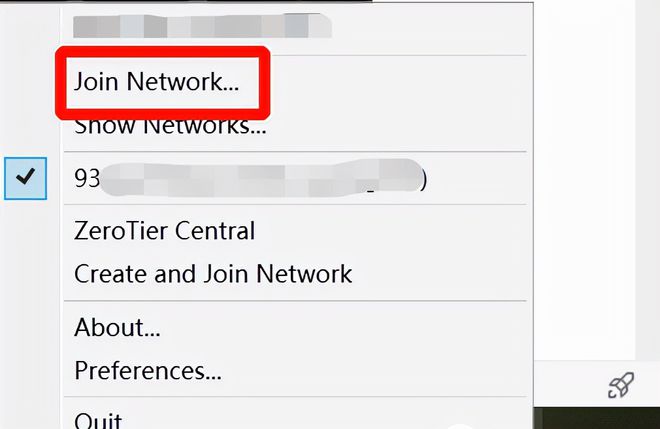The image size is (660, 429).
Task: Activate the rocket launcher icon
Action: tap(621, 385)
